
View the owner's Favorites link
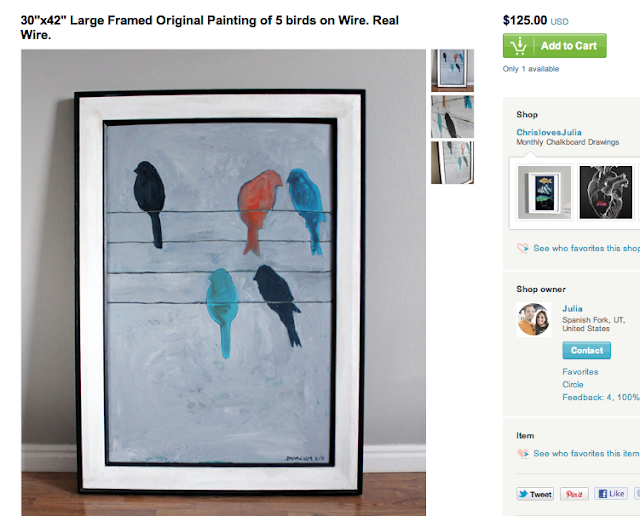[580, 371]
